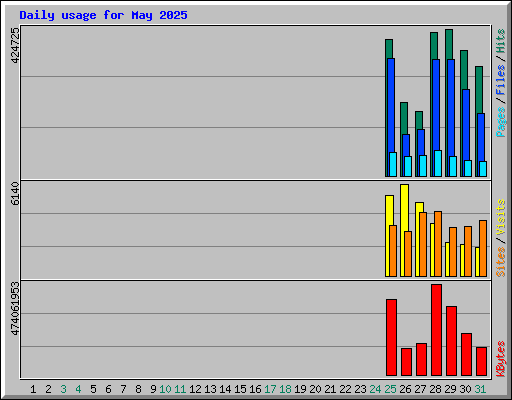
Task: Click the yellow Visits bar for day 25
Action: click(x=389, y=210)
